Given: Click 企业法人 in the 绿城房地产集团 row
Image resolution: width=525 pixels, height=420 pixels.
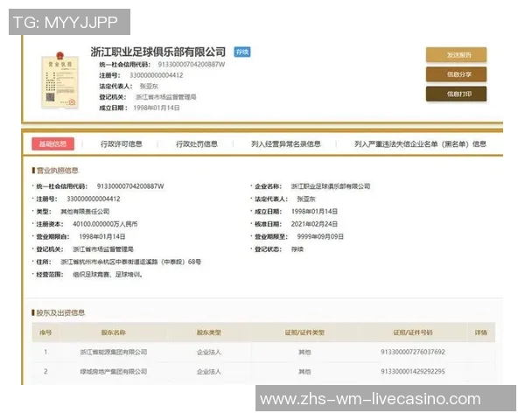Looking at the screenshot, I should tap(208, 371).
